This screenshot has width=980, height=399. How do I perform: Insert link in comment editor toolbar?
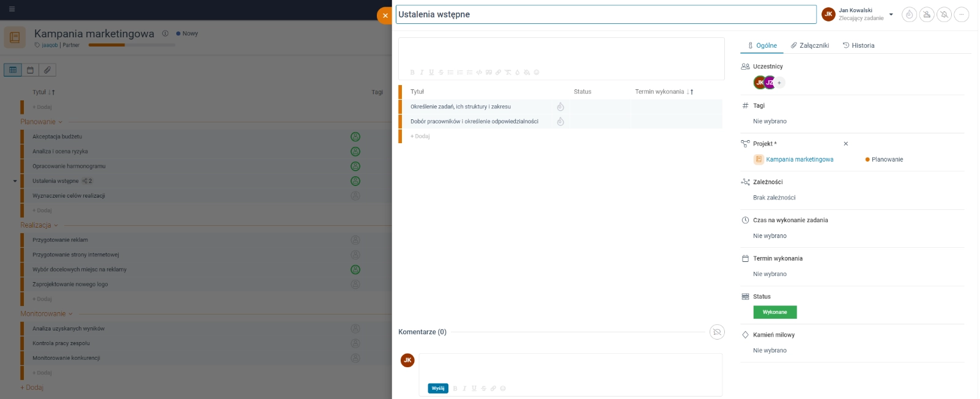click(493, 388)
